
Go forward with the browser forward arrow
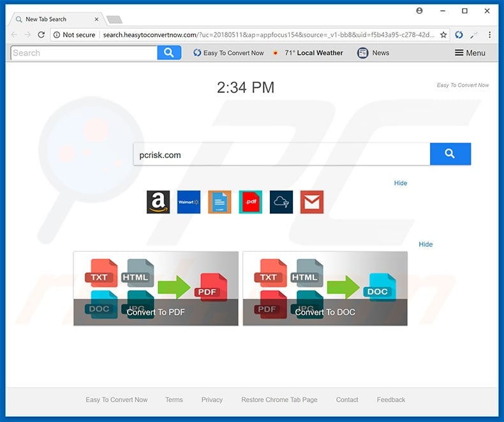pos(27,34)
